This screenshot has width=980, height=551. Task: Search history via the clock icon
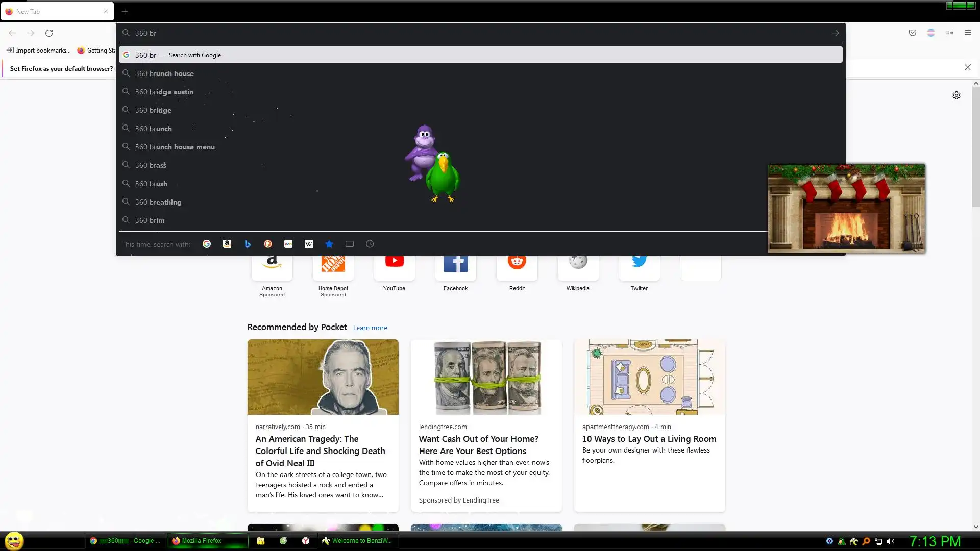click(x=370, y=244)
